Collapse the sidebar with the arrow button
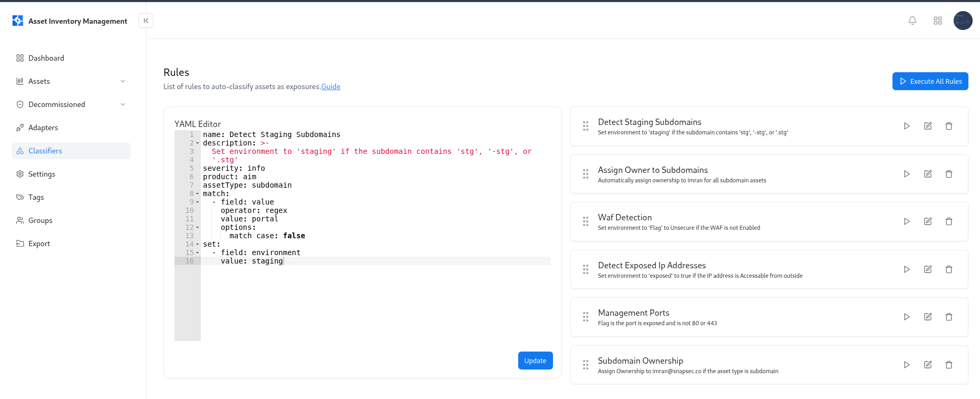980x399 pixels. (x=146, y=21)
